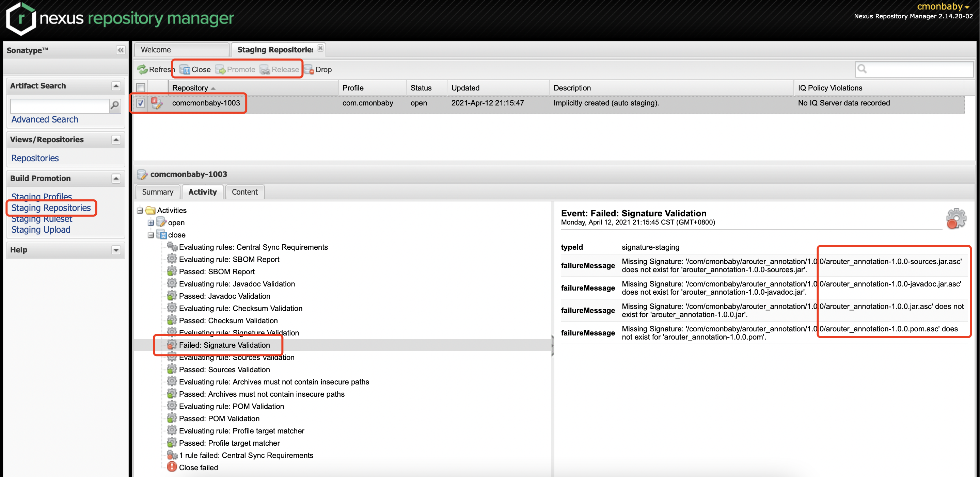980x477 pixels.
Task: Click the Release toolbar icon
Action: [265, 69]
